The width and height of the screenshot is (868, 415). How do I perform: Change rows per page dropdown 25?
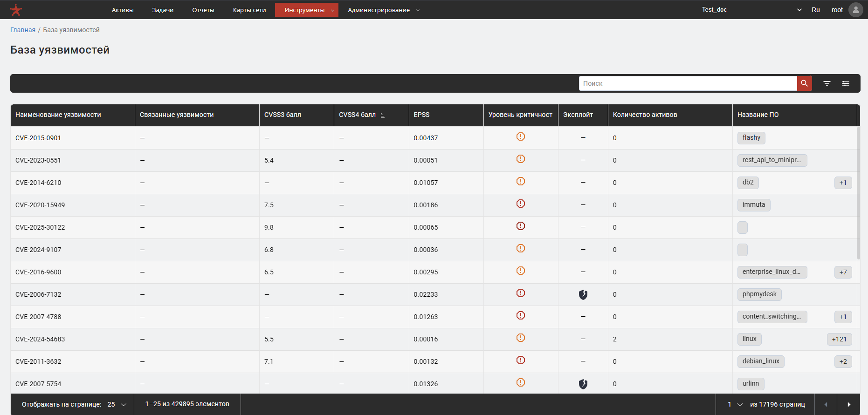click(x=117, y=404)
